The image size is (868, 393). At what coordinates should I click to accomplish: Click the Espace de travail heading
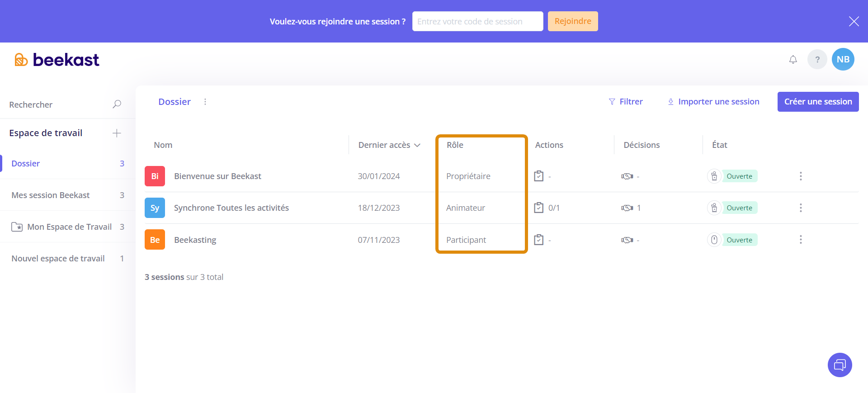[46, 133]
